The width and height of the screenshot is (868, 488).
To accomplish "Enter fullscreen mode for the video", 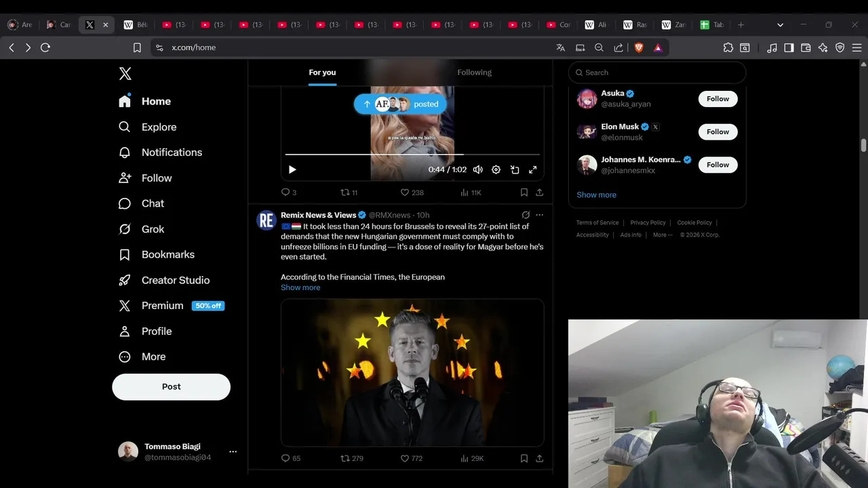I will click(533, 169).
